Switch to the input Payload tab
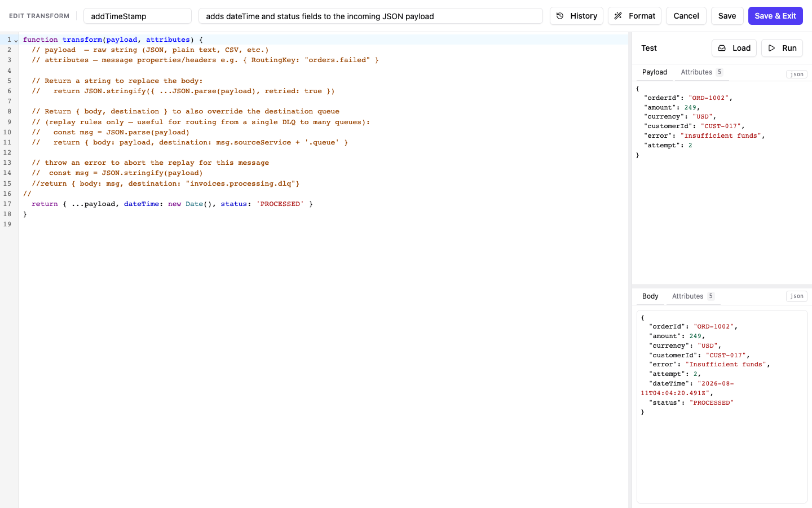The width and height of the screenshot is (812, 508). 654,72
